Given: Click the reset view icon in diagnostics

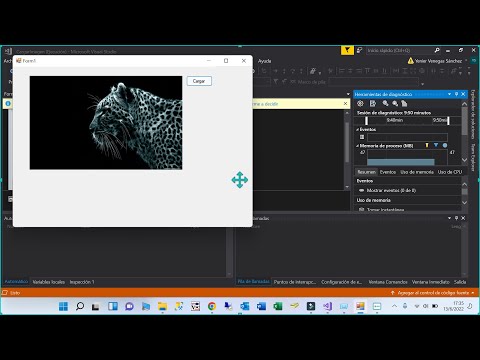Looking at the screenshot, I should [404, 104].
